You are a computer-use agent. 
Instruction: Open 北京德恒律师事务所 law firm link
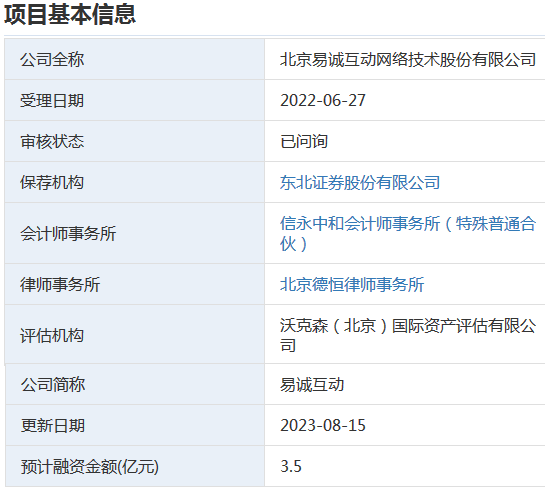[352, 285]
